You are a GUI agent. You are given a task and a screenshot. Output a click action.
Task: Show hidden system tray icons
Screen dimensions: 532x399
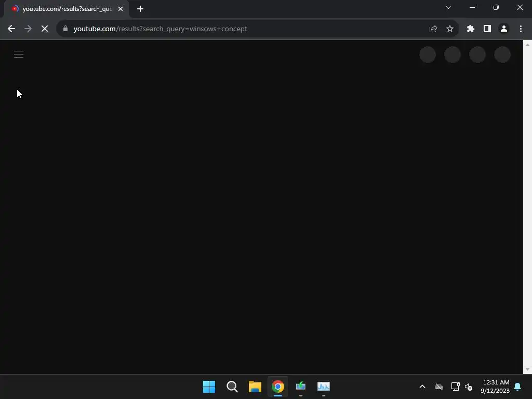click(x=422, y=387)
